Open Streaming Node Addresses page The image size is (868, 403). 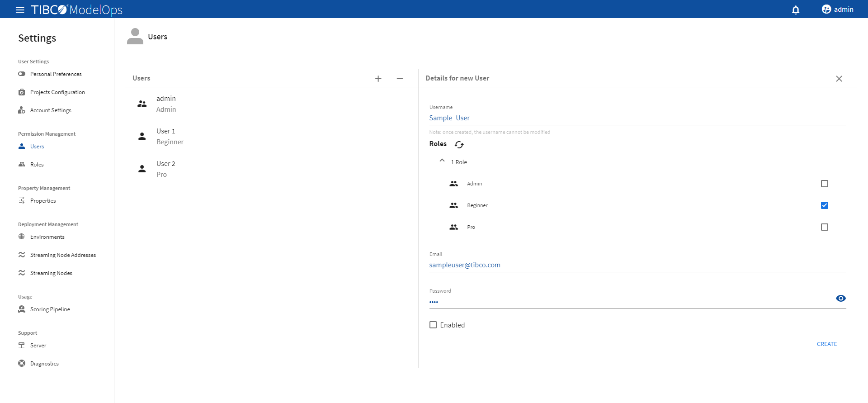(x=63, y=255)
